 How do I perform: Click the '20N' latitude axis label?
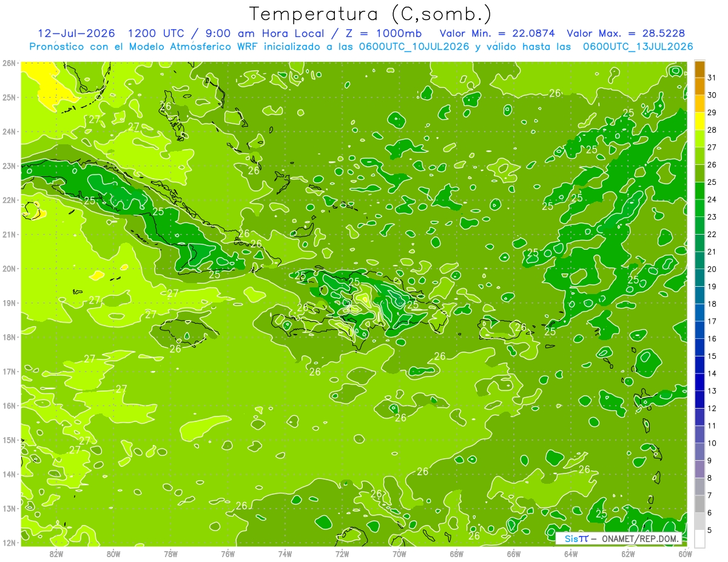tap(8, 269)
